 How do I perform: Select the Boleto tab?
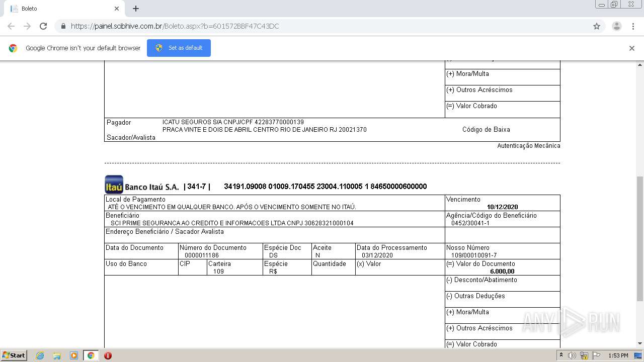click(64, 9)
